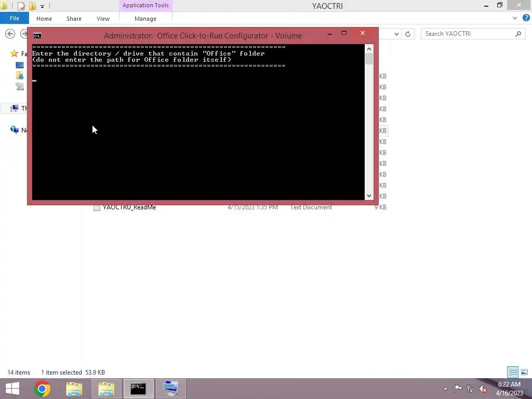Open the Manage tab under Application Tools
Screen dimensions: 532x399
coord(145,19)
